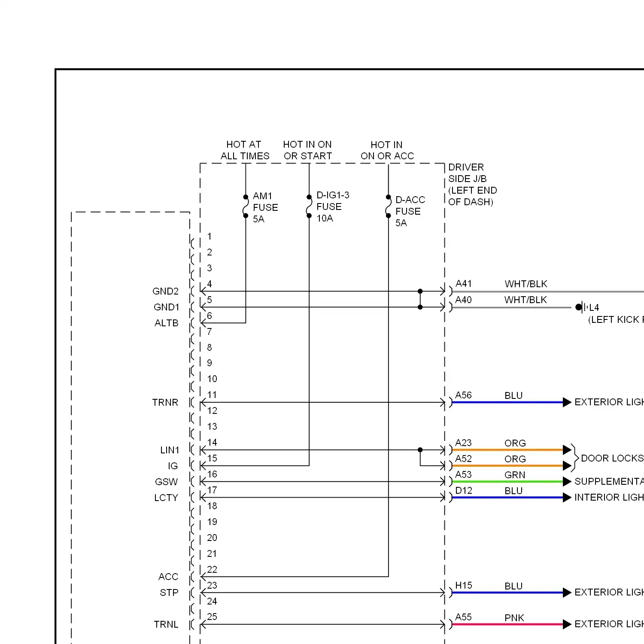
Task: Click EXTERIOR LIGH label on the A55 row
Action: 609,624
